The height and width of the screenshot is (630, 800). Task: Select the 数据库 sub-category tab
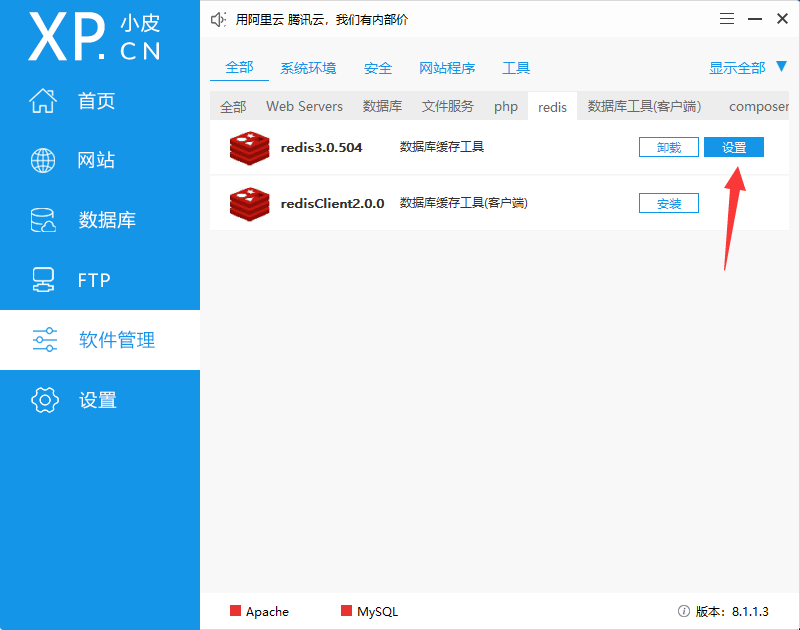(383, 106)
